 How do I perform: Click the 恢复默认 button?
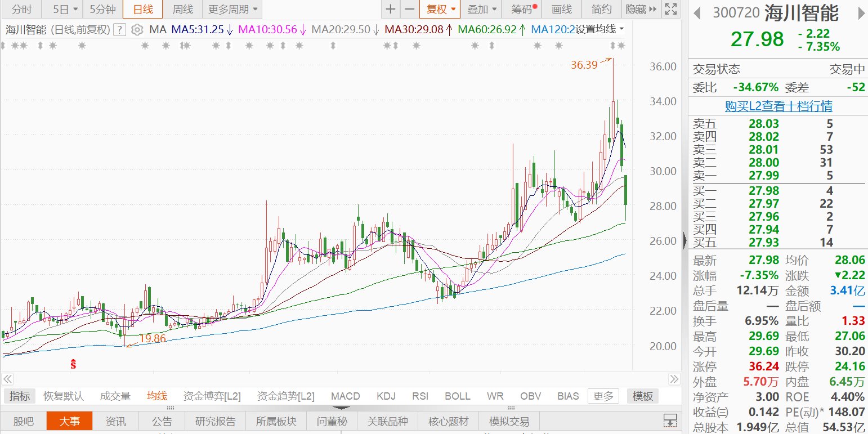(63, 396)
